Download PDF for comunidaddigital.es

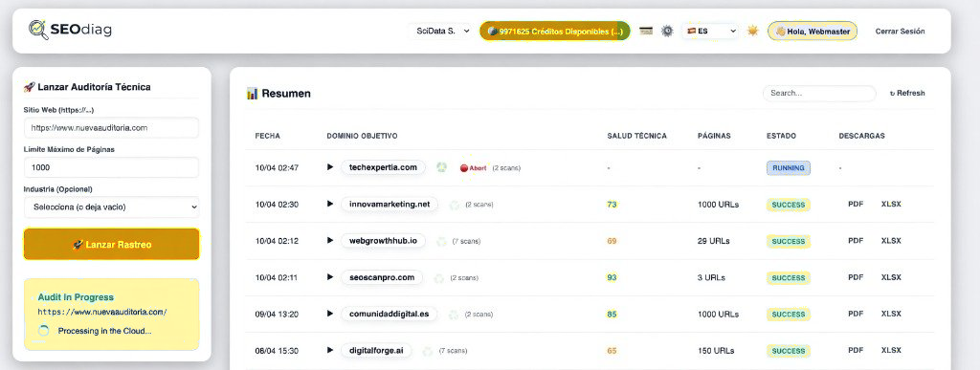[855, 314]
